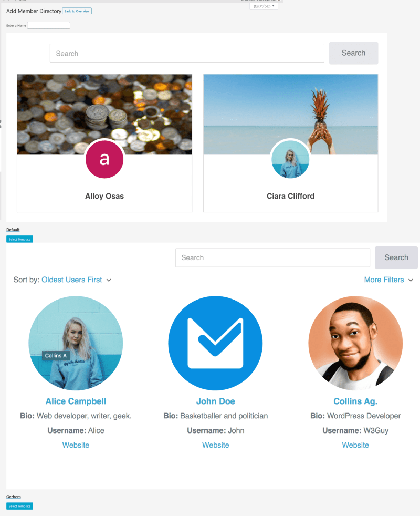The height and width of the screenshot is (516, 420).
Task: Select Template under Default
Action: [x=20, y=239]
